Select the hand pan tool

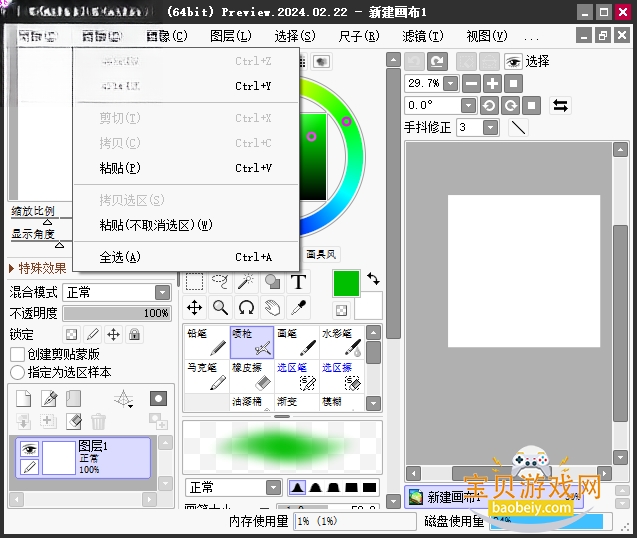tap(272, 308)
